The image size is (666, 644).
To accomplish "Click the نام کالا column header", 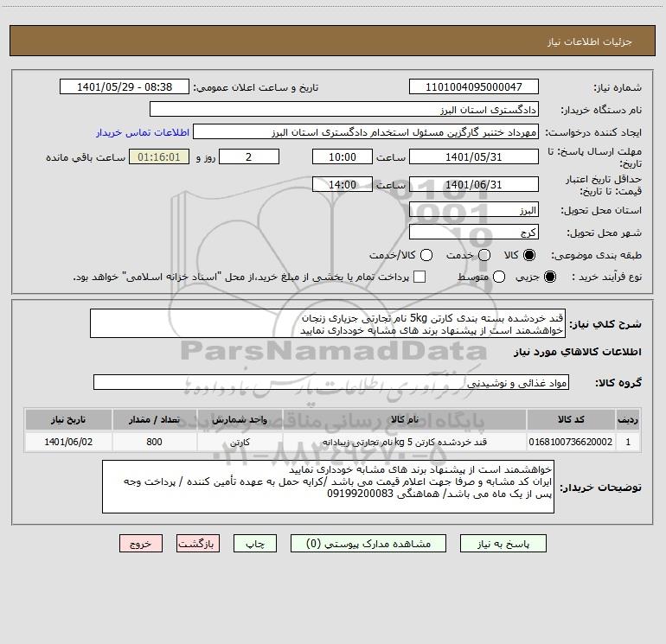I will 405,419.
